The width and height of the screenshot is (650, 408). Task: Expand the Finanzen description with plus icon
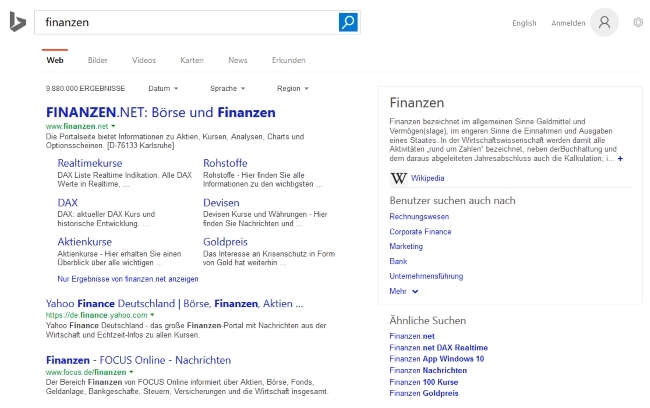click(620, 158)
